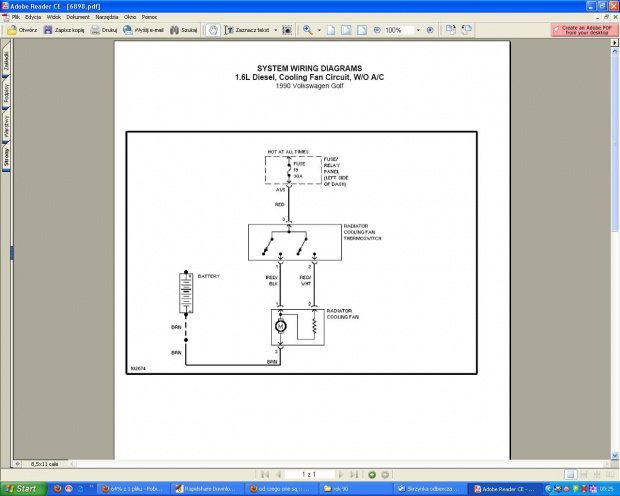The image size is (620, 496).
Task: Click the rotate clockwise page icon
Action: tap(451, 30)
